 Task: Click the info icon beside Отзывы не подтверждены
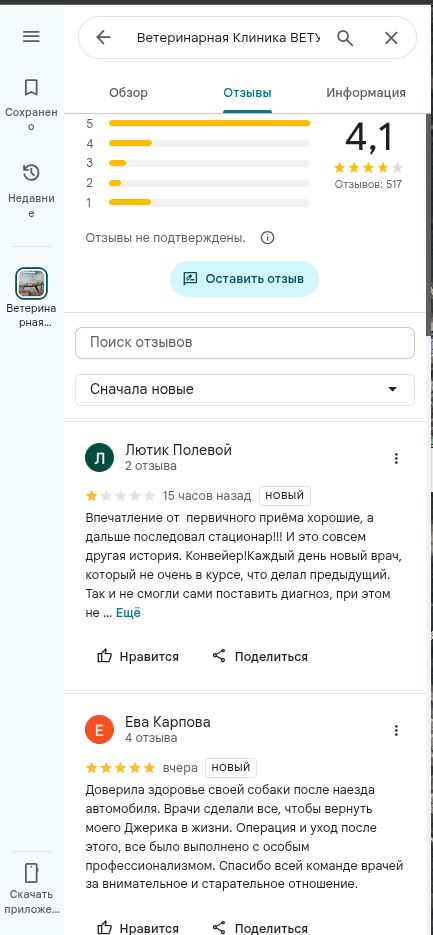[x=268, y=238]
